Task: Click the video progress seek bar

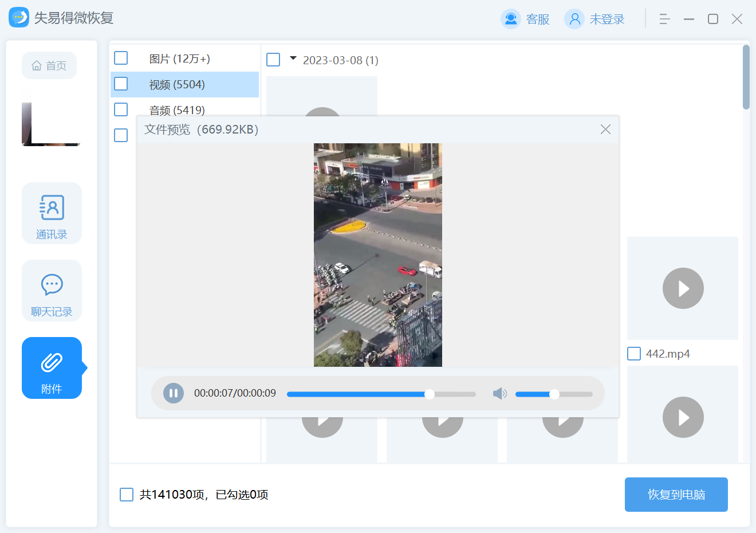Action: (381, 394)
